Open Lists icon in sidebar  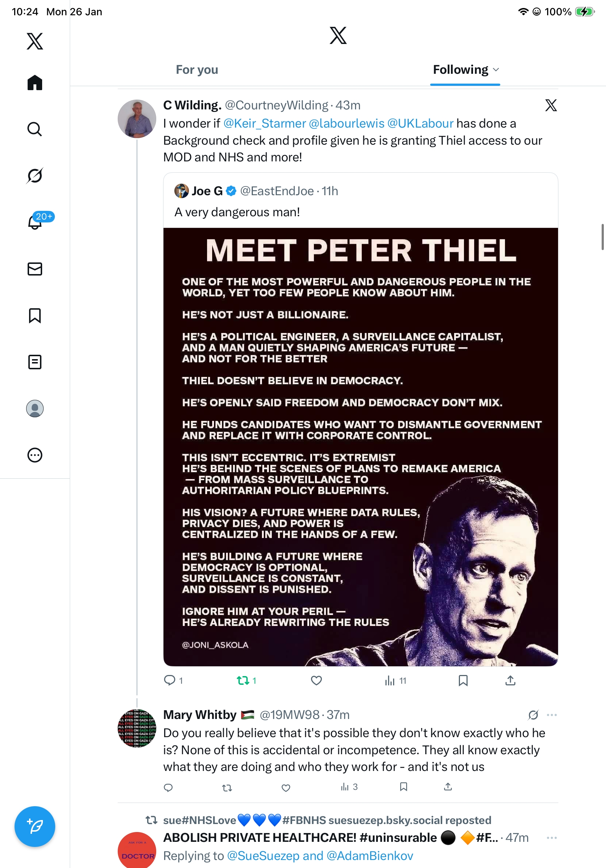tap(35, 362)
